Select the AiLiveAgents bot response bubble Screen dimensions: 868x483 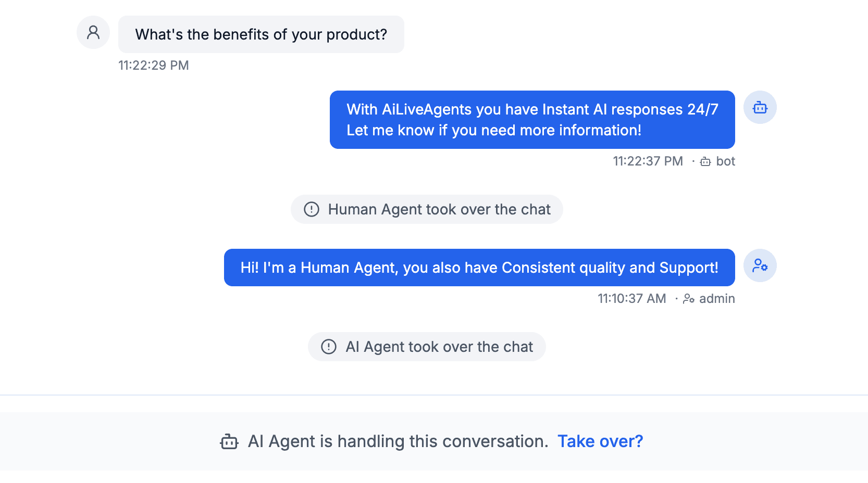click(x=532, y=120)
